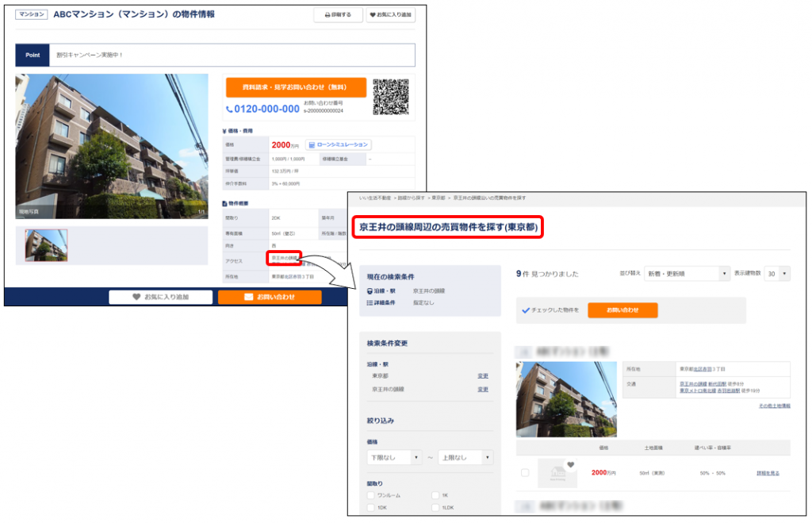Click the heart icon in top お気に入り追加
Screen dimensions: 812x523
tap(374, 15)
